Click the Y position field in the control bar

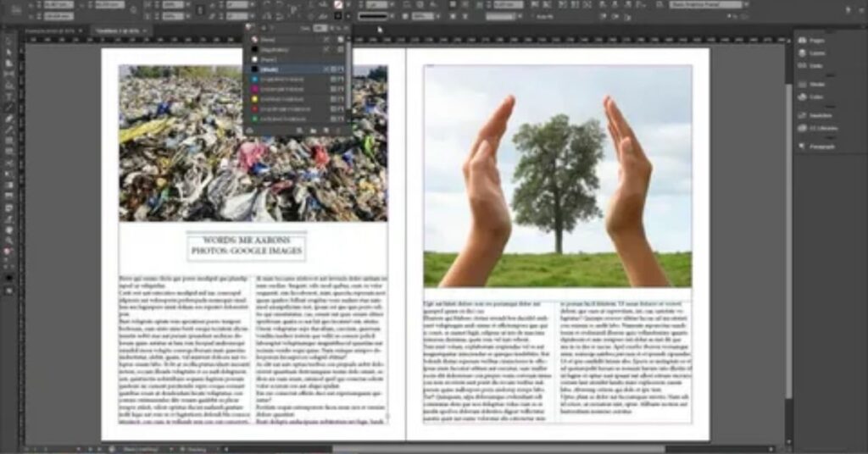58,16
